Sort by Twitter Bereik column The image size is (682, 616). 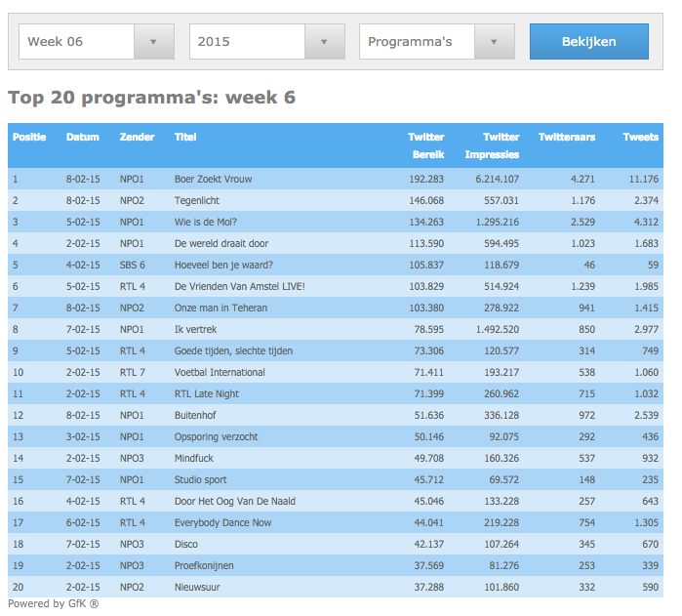click(x=426, y=145)
